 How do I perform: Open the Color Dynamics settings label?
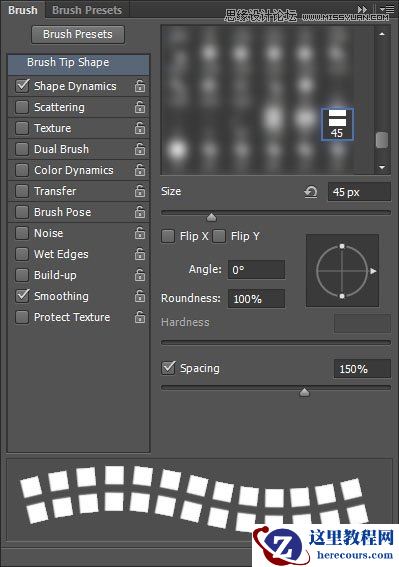[x=74, y=170]
